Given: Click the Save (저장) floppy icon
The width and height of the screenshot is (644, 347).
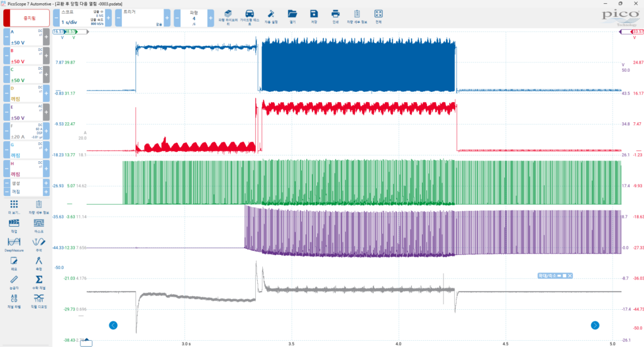Looking at the screenshot, I should (x=314, y=14).
